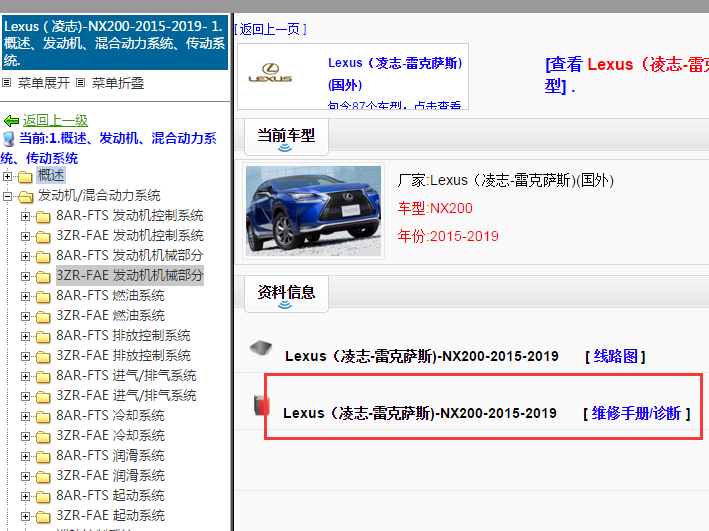The image size is (709, 531).
Task: Click the 年份:2015-2019 text
Action: click(x=448, y=236)
